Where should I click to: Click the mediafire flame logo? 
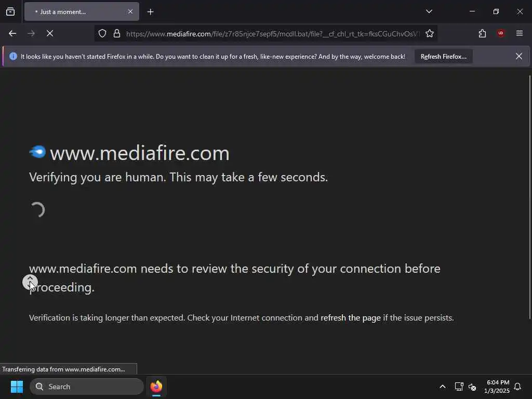point(37,152)
